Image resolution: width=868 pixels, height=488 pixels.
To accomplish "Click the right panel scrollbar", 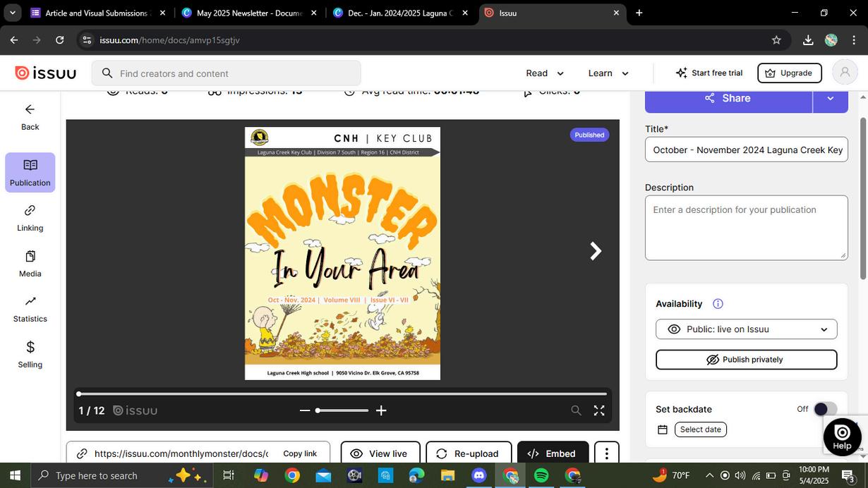I will tap(862, 197).
